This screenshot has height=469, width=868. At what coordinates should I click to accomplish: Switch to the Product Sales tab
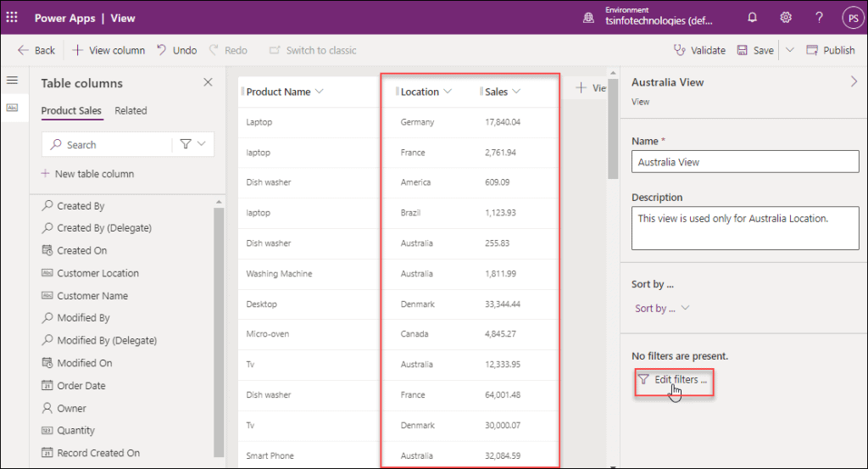[x=71, y=111]
